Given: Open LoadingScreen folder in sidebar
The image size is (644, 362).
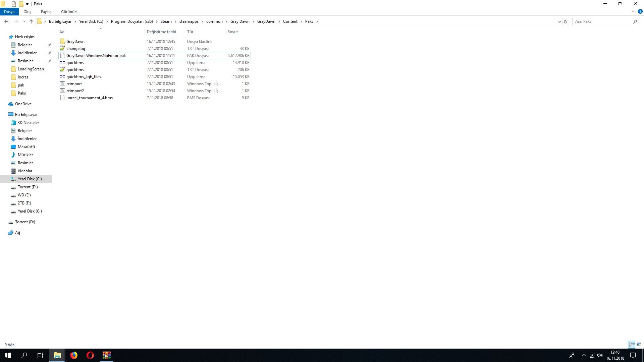Looking at the screenshot, I should [31, 69].
